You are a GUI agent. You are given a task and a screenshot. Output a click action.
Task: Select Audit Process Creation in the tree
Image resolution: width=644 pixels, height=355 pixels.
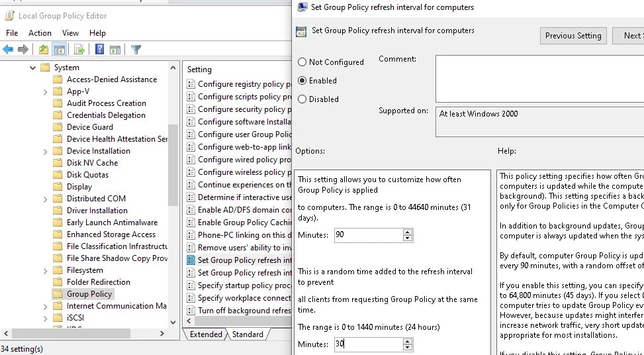107,103
